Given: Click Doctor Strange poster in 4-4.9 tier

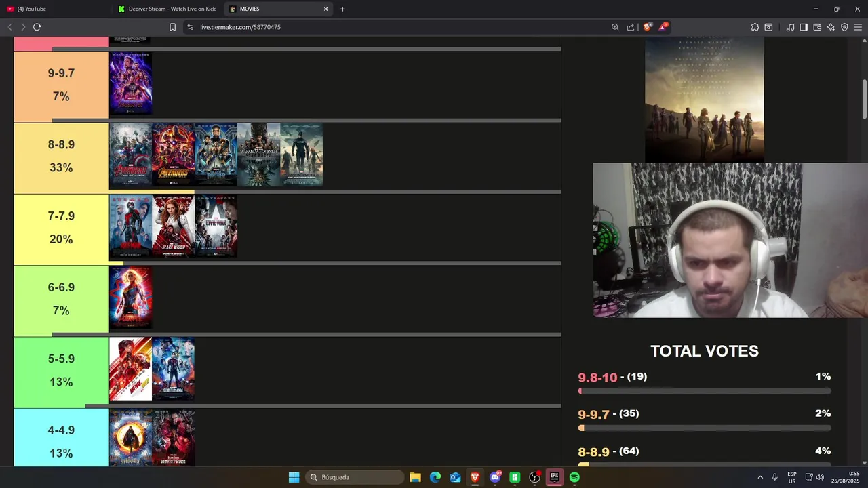Looking at the screenshot, I should tap(131, 438).
